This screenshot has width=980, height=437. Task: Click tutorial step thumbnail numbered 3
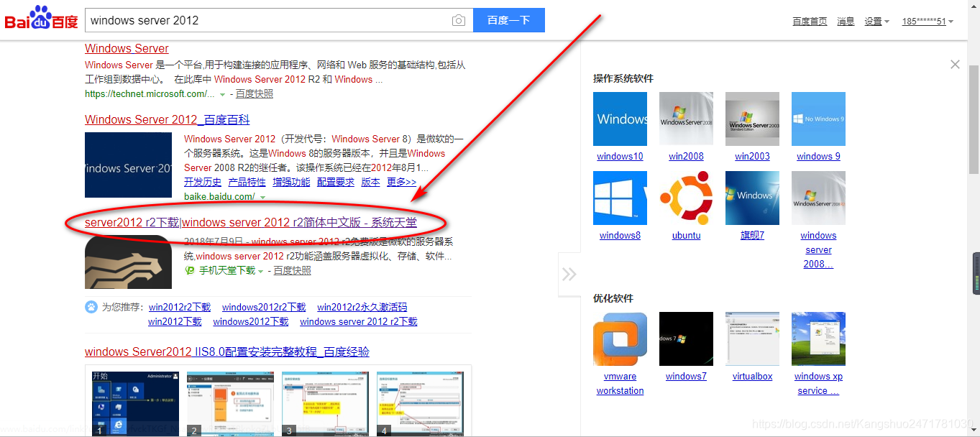(325, 404)
